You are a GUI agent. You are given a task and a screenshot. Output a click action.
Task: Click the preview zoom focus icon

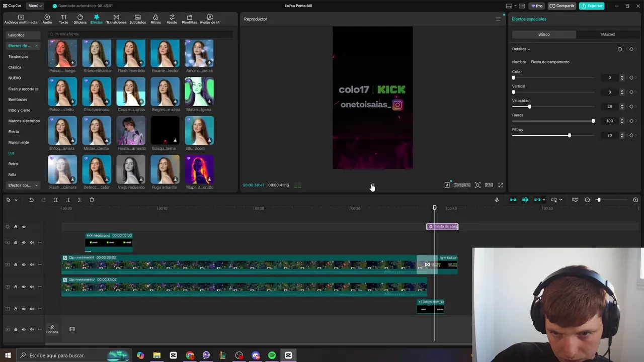coord(477,185)
